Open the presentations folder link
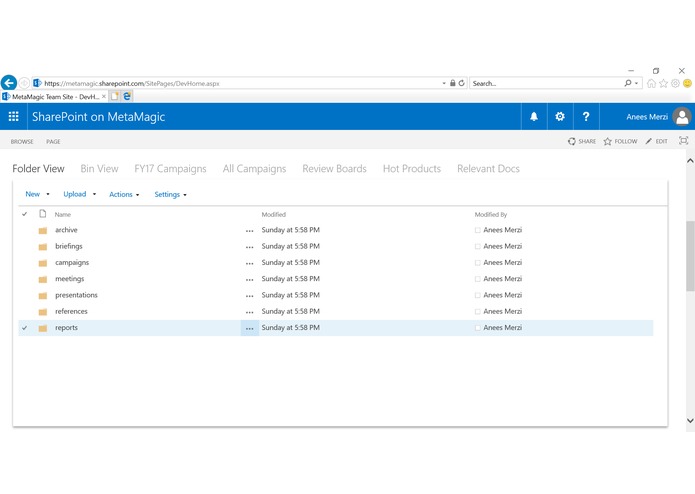695x494 pixels. (x=76, y=295)
